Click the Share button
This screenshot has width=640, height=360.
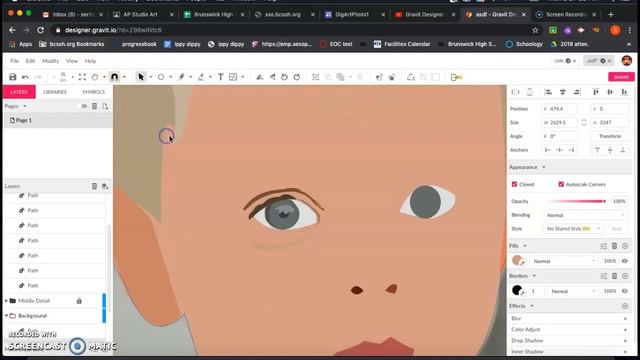621,77
